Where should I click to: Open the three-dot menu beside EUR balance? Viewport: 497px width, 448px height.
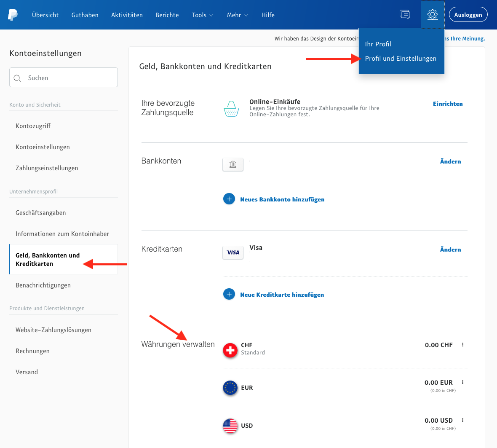click(462, 382)
